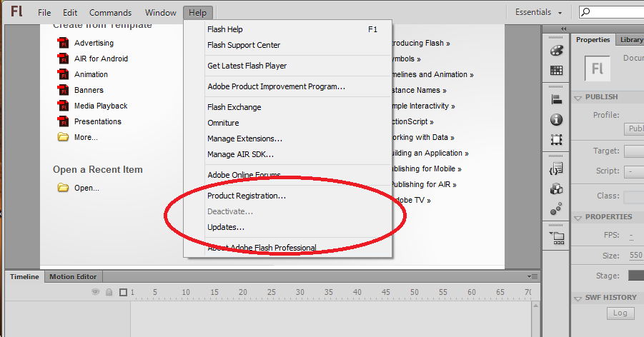Click the Publish Settings button
Image resolution: width=644 pixels, height=337 pixels.
634,129
